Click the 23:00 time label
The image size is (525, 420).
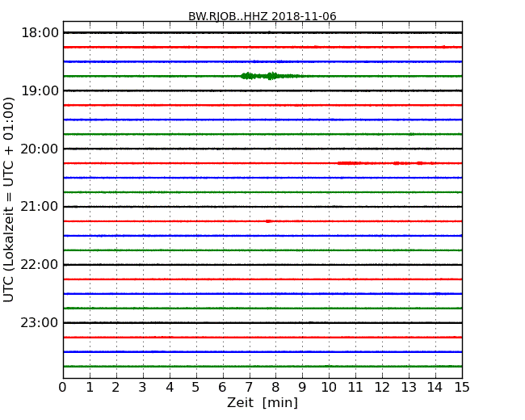40,322
